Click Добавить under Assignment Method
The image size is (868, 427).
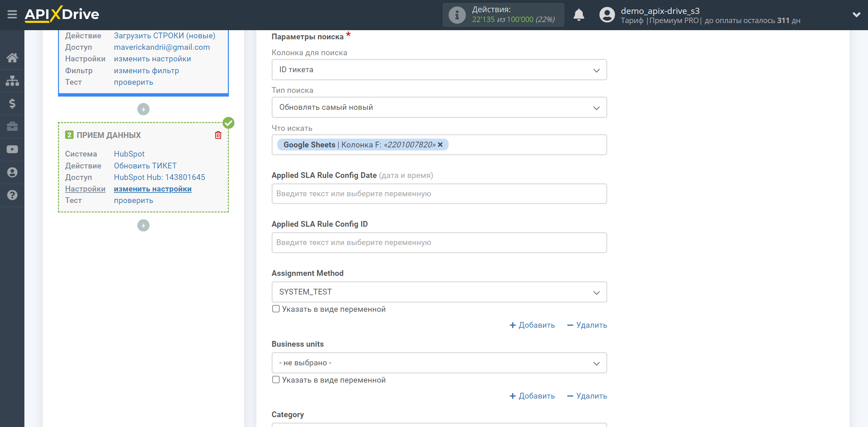532,325
